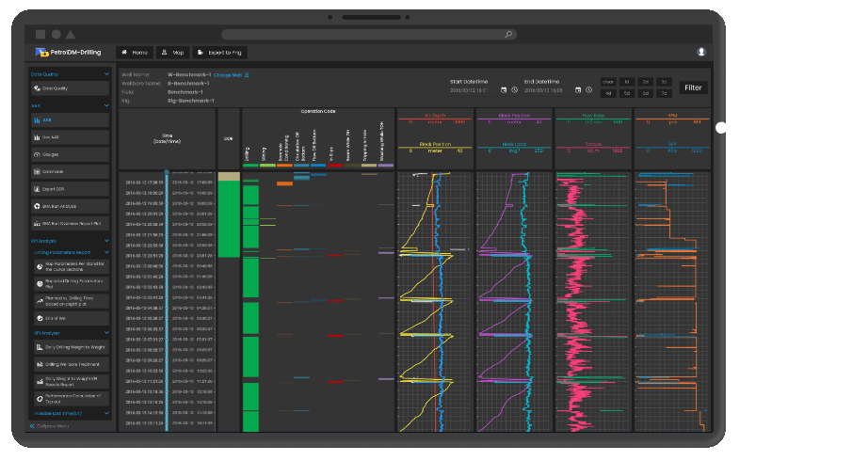Set range to 5d

627,93
